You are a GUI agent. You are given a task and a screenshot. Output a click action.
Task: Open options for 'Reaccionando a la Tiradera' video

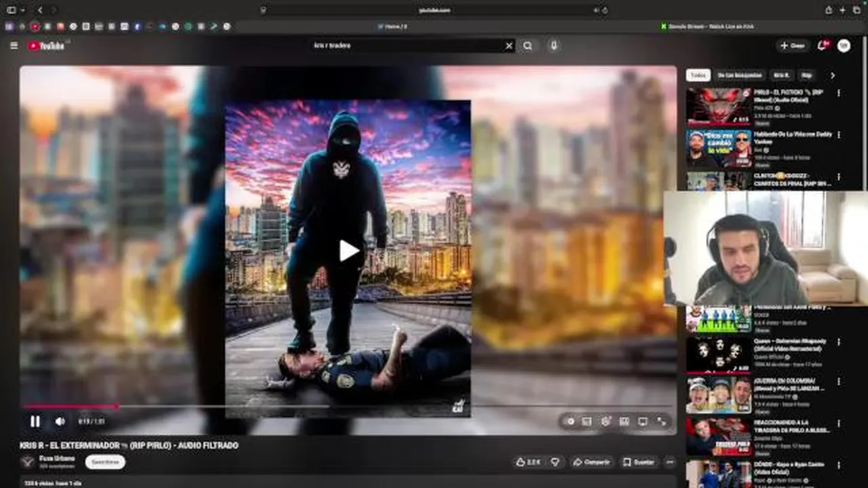(839, 423)
